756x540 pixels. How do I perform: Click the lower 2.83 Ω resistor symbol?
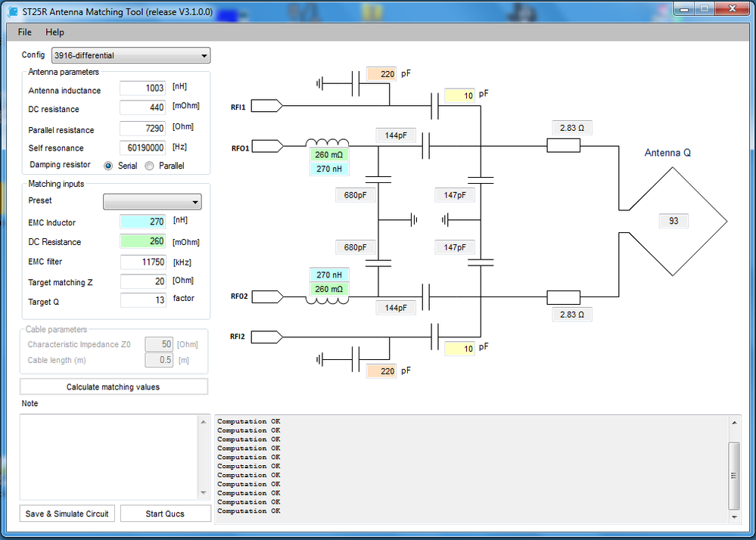click(563, 298)
